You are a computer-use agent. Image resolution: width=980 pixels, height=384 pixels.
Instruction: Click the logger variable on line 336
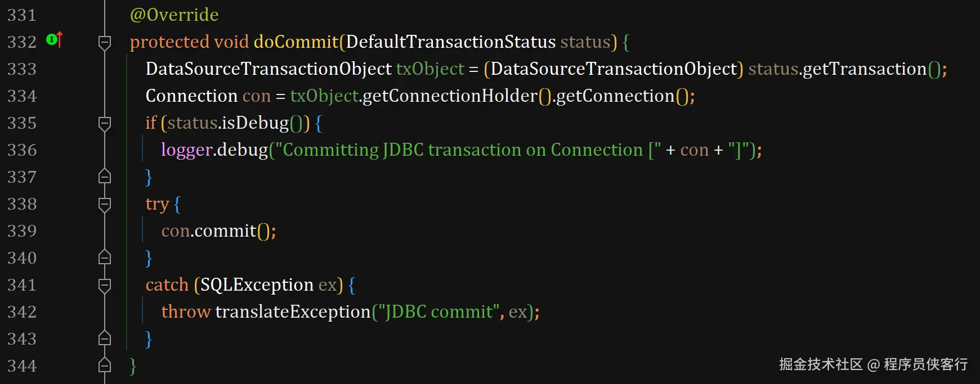[x=187, y=150]
